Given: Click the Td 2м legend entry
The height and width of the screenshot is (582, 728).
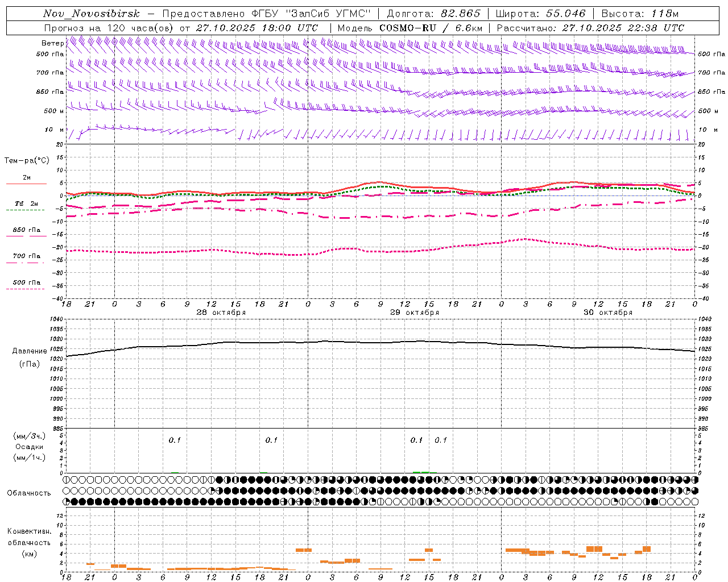Looking at the screenshot, I should click(x=26, y=203).
